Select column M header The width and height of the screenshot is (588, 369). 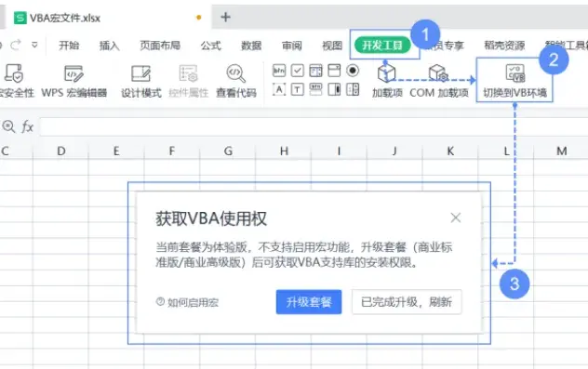561,151
